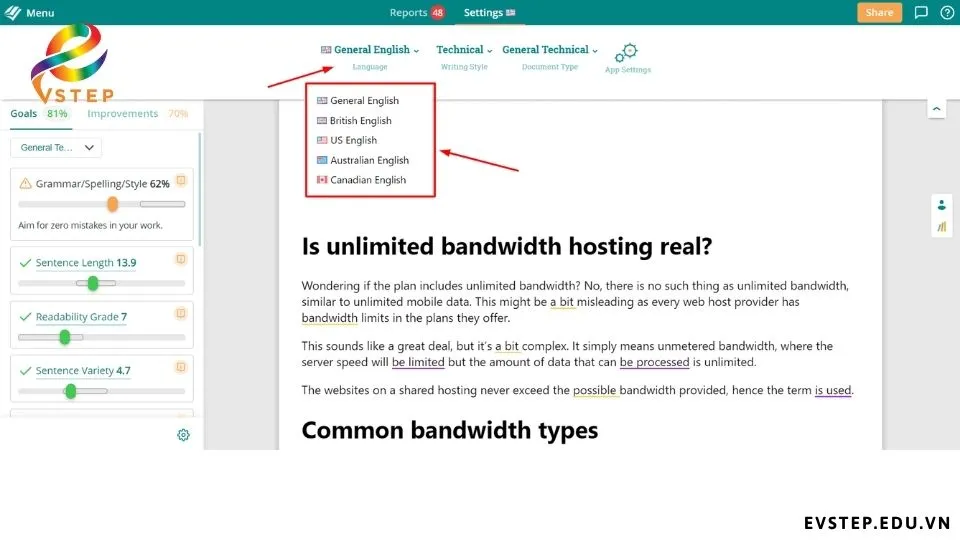The height and width of the screenshot is (540, 960).
Task: Click the underlined phrase "be processed"
Action: 654,362
